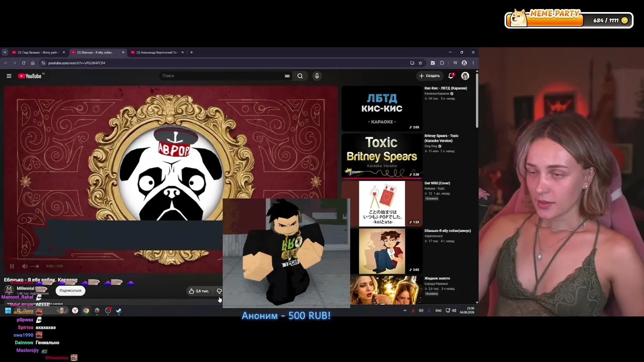Open the Chrome profile avatar

point(464,63)
